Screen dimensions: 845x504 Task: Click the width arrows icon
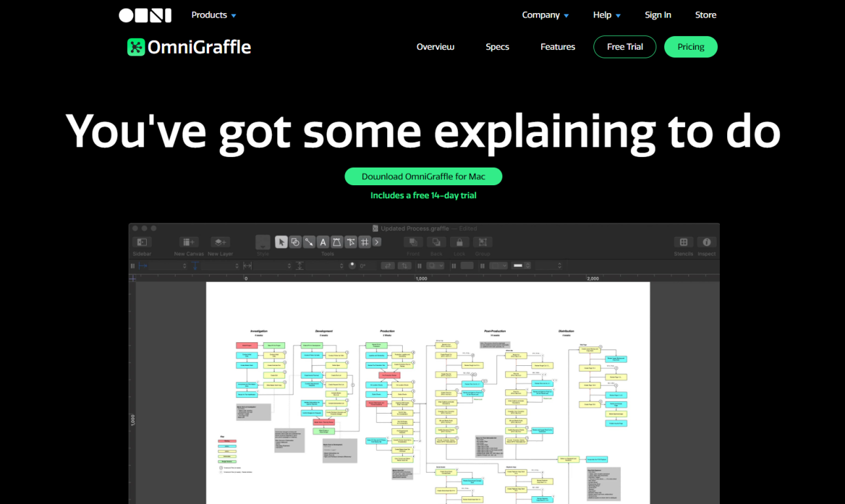pos(248,266)
